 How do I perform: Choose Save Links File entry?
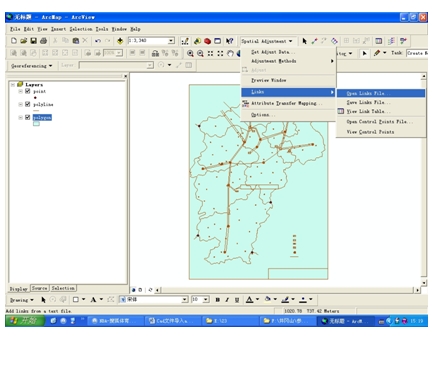coord(381,102)
